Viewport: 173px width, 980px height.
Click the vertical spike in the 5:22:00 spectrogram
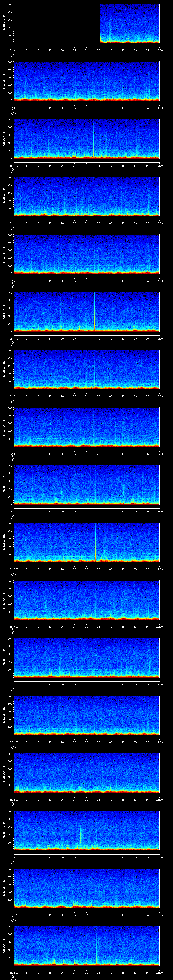[x=96, y=772]
